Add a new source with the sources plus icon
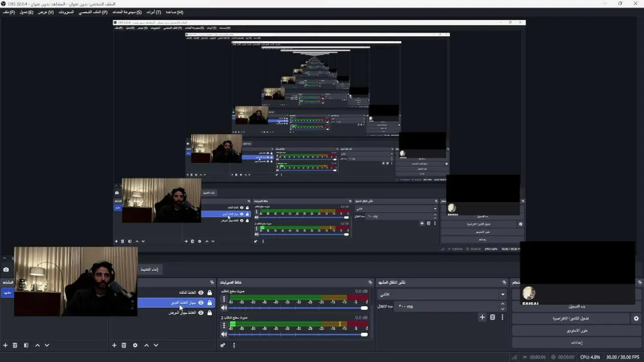This screenshot has height=362, width=644. pos(114,345)
